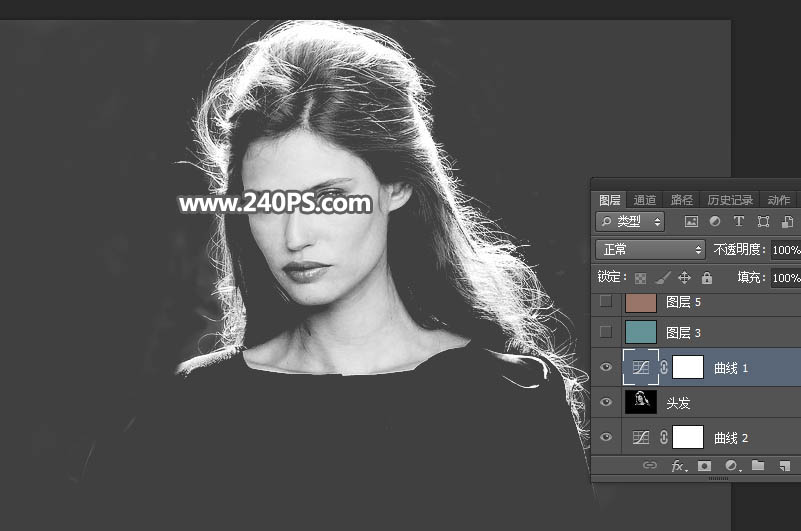
Task: Open the 正常 blend mode dropdown
Action: [x=650, y=250]
